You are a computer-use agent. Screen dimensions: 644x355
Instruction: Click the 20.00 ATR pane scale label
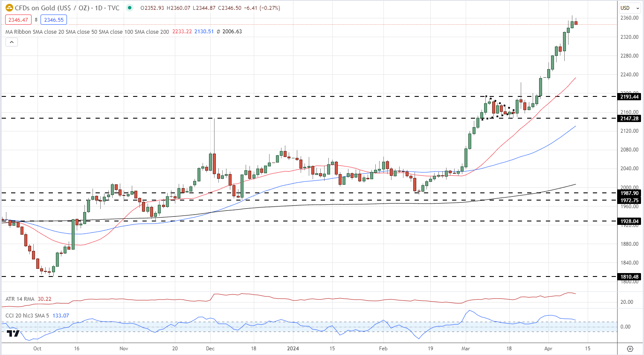click(627, 302)
